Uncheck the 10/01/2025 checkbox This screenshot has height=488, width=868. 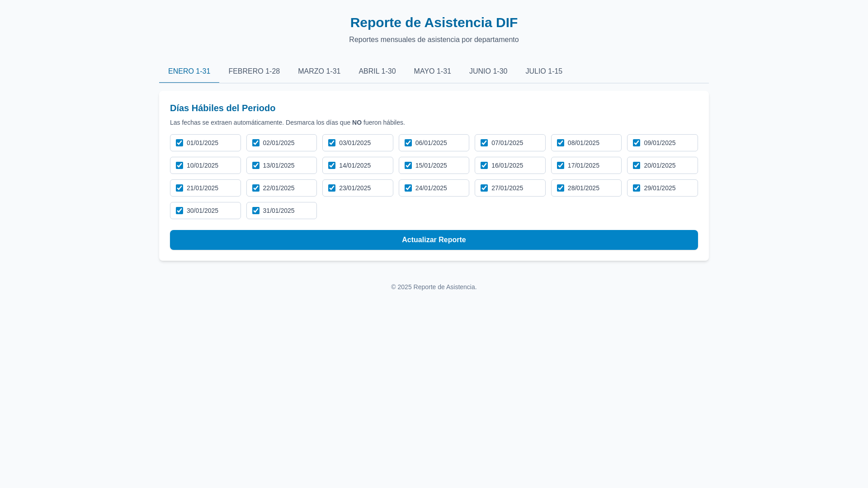tap(179, 165)
